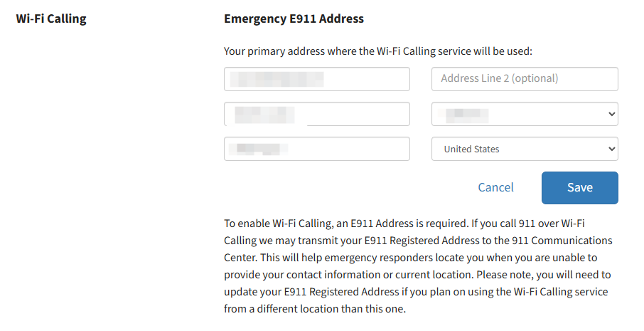Click the chevron arrow on the state selector
The image size is (644, 331).
coord(611,114)
